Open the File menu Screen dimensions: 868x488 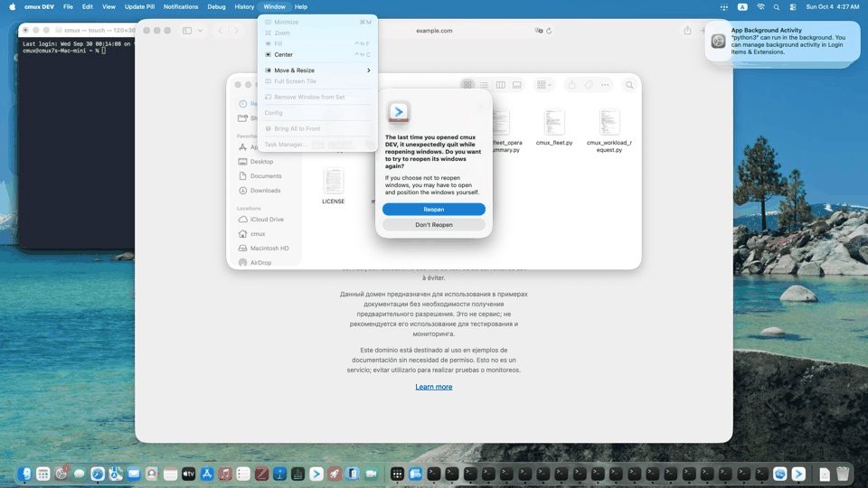point(68,6)
